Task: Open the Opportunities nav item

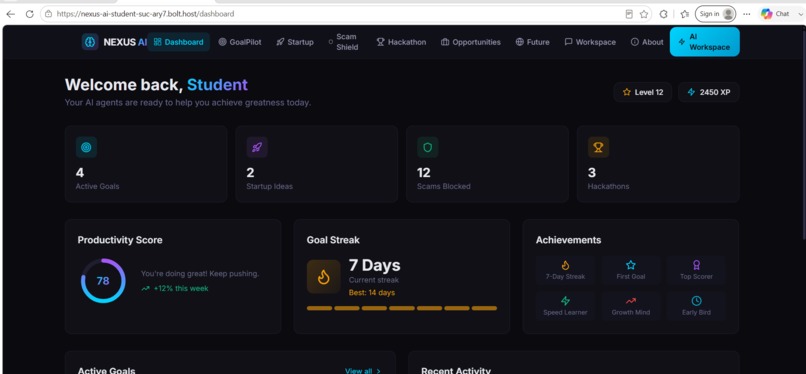Action: click(471, 42)
